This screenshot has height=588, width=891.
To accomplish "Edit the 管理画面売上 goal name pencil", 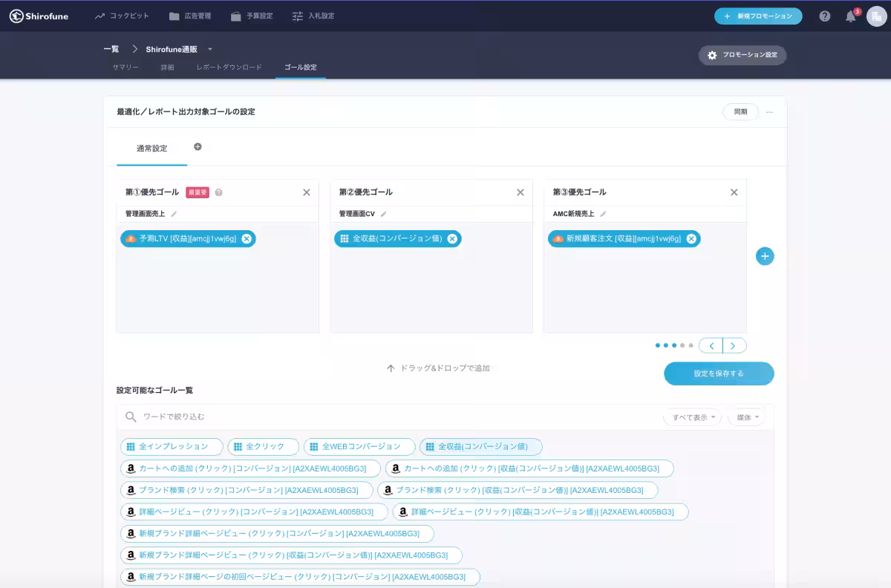I will point(174,214).
